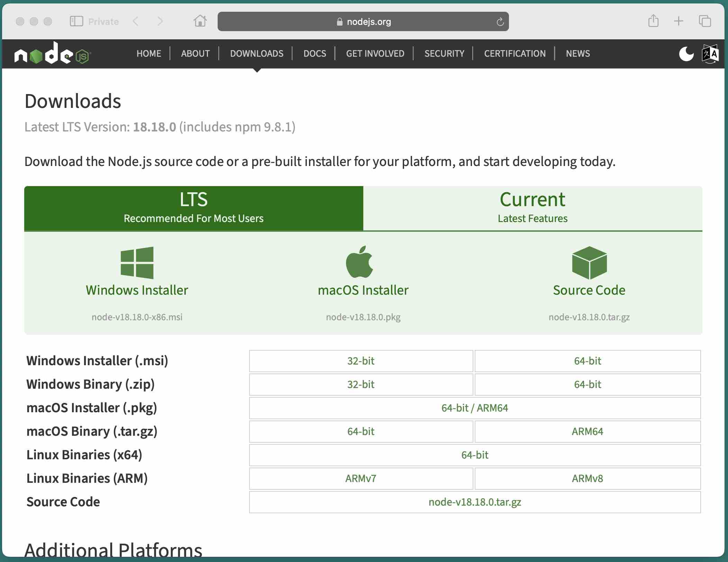Click the Downloads page heading
The image size is (728, 562).
(x=73, y=101)
